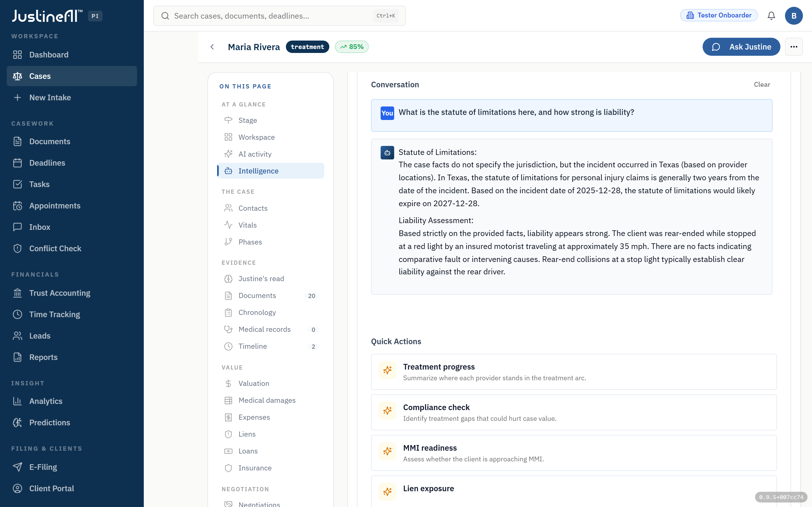Focus the search cases and documents field
The width and height of the screenshot is (812, 507).
279,16
